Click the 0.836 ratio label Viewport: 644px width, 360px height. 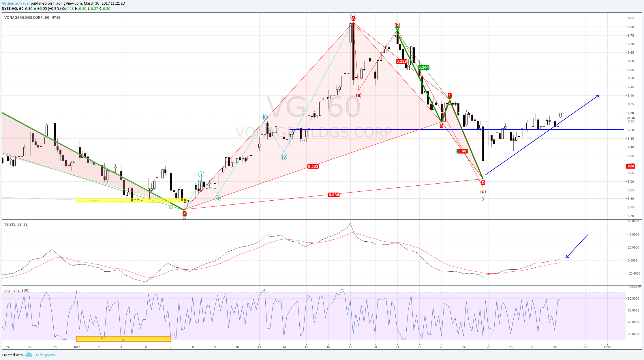pos(334,195)
